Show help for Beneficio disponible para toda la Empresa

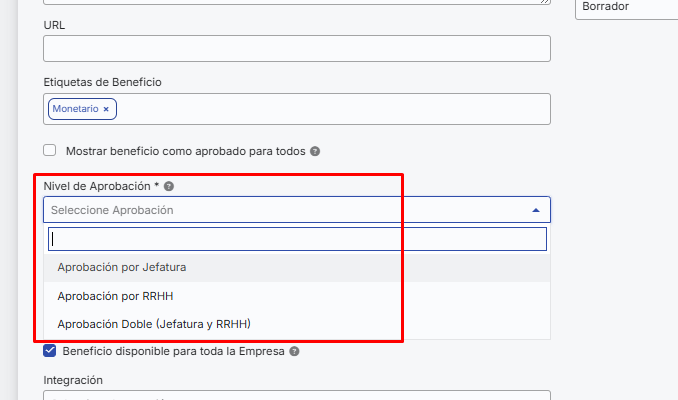pos(294,351)
